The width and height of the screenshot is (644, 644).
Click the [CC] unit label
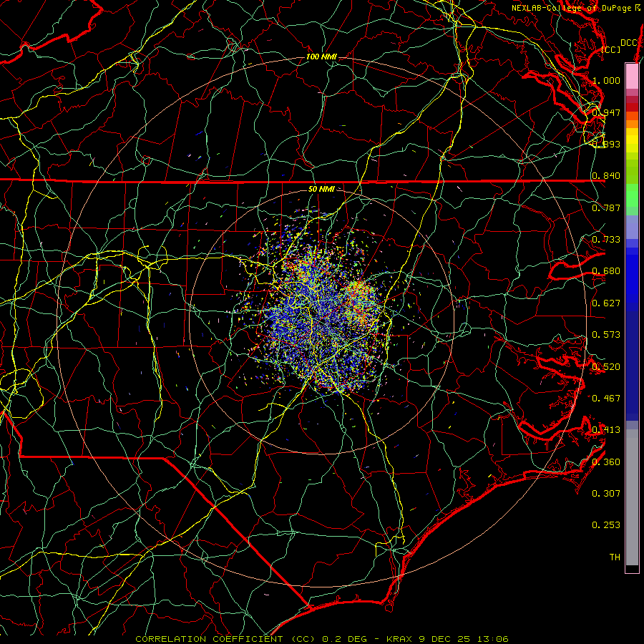(x=610, y=49)
